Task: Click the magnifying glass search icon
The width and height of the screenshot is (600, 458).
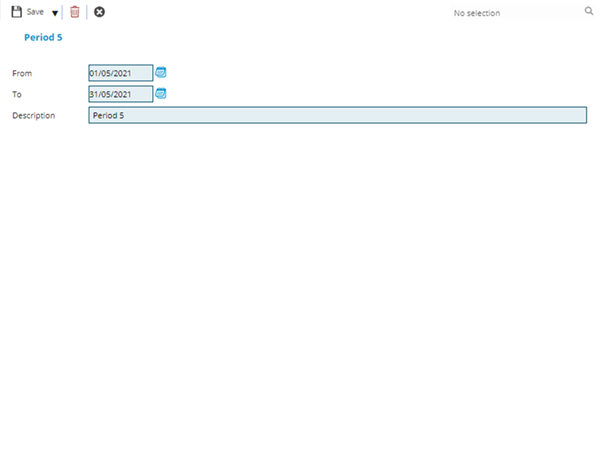Action: (x=589, y=12)
